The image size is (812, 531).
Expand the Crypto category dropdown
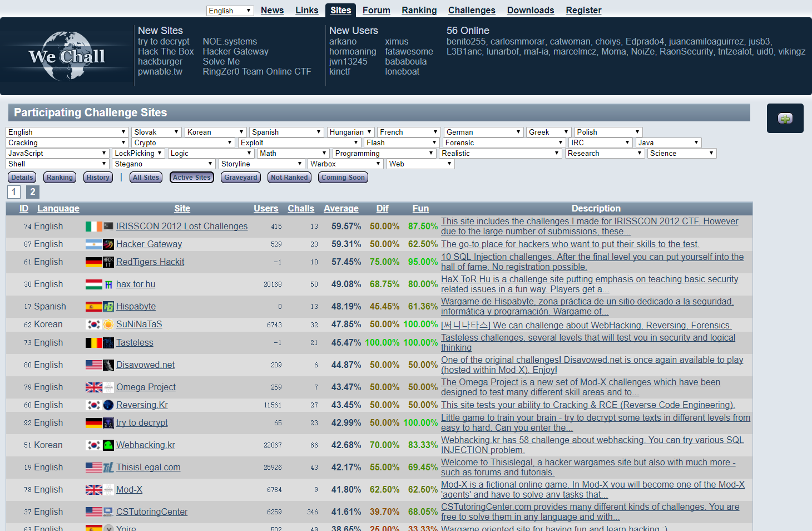[182, 142]
